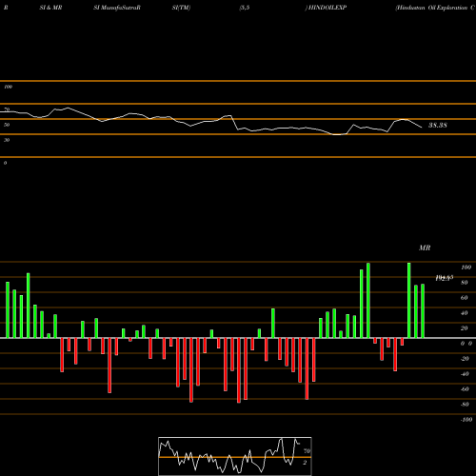Image resolution: width=476 pixels, height=476 pixels.
Task: Click the 30 level label on RSI axis
Action: (7, 140)
